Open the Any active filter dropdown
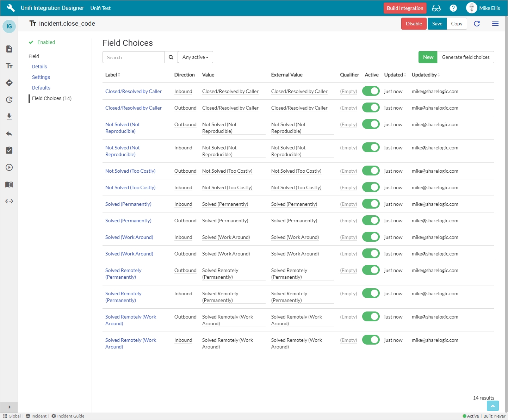The image size is (508, 420). pos(195,57)
